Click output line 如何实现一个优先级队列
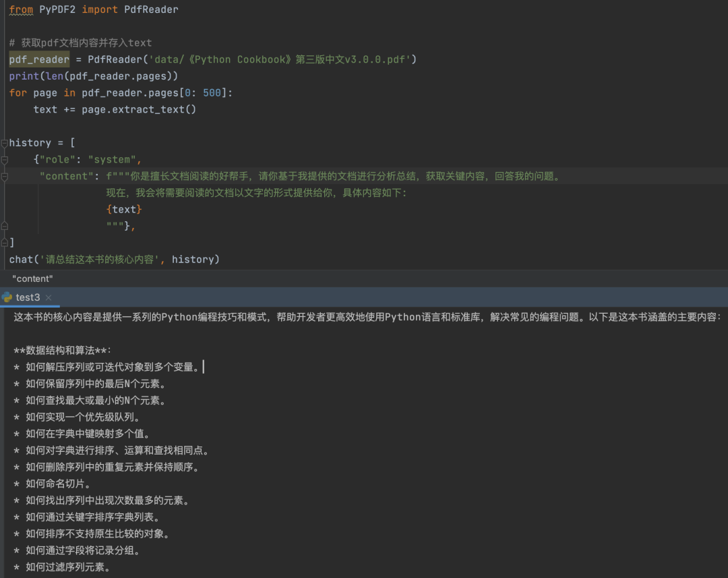 [x=83, y=417]
